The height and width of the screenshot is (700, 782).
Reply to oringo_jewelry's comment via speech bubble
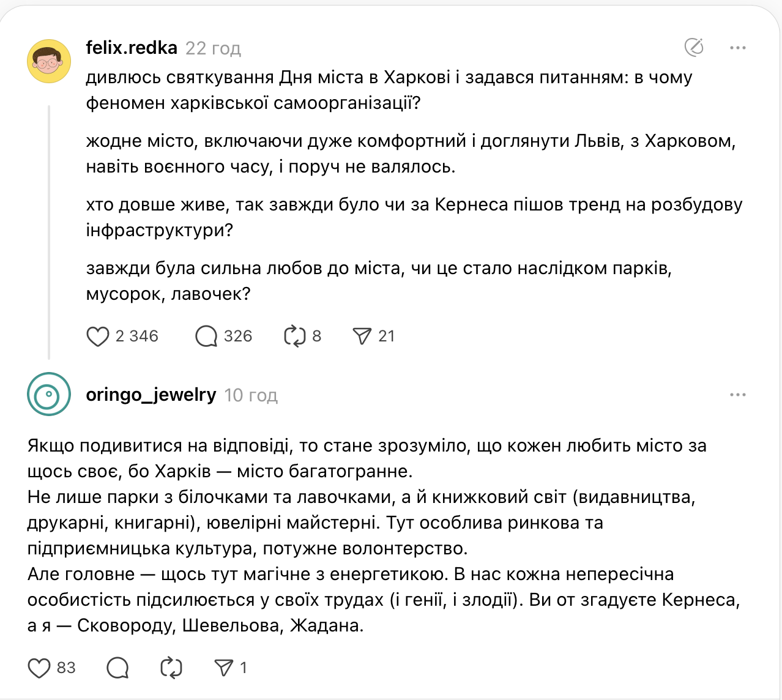tap(117, 668)
